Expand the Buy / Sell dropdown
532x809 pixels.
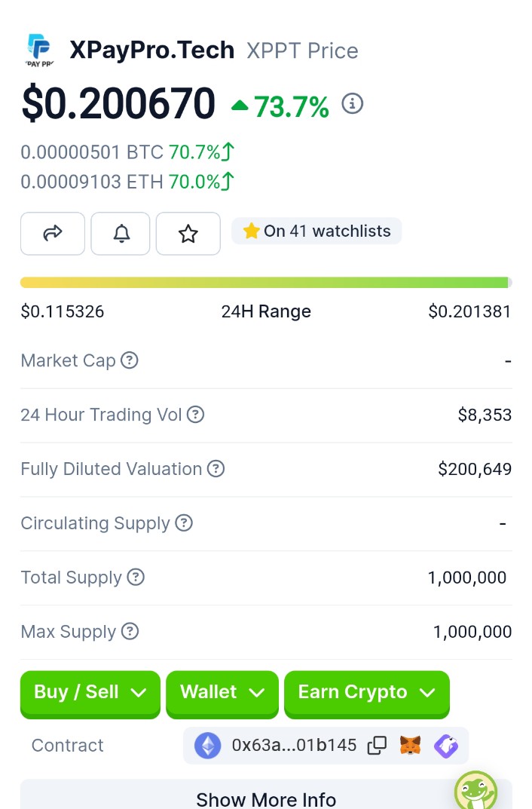(x=90, y=694)
